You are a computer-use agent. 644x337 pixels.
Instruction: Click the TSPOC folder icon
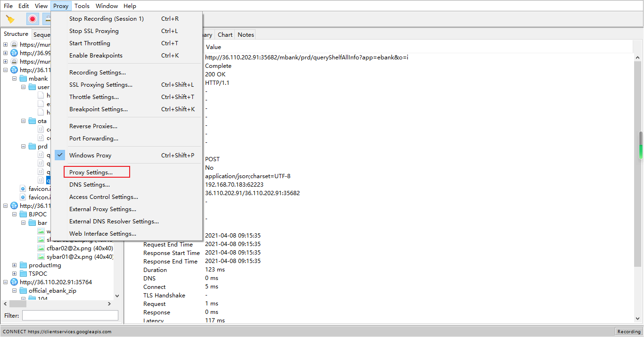pos(23,274)
